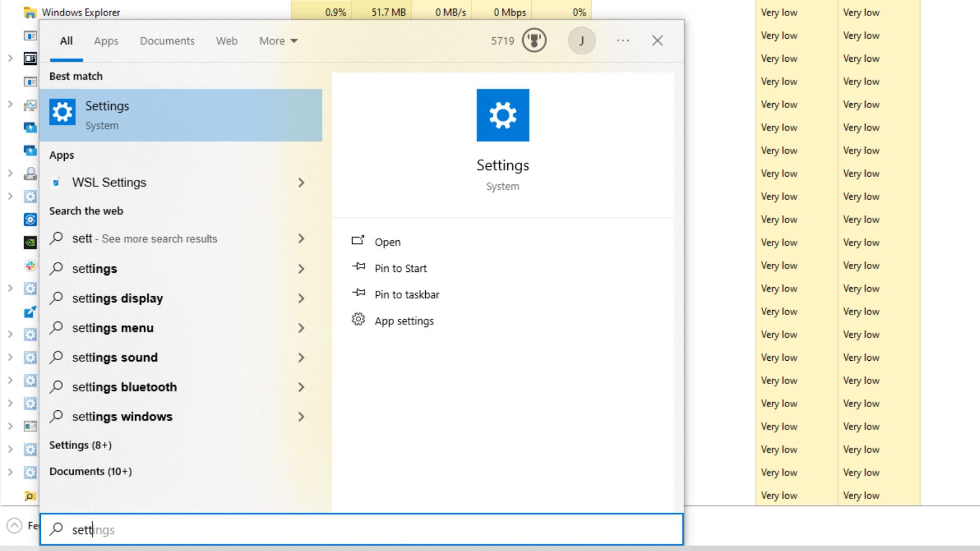The width and height of the screenshot is (980, 551).
Task: Click the Windows Explorer folder icon in Task Manager
Action: (30, 12)
